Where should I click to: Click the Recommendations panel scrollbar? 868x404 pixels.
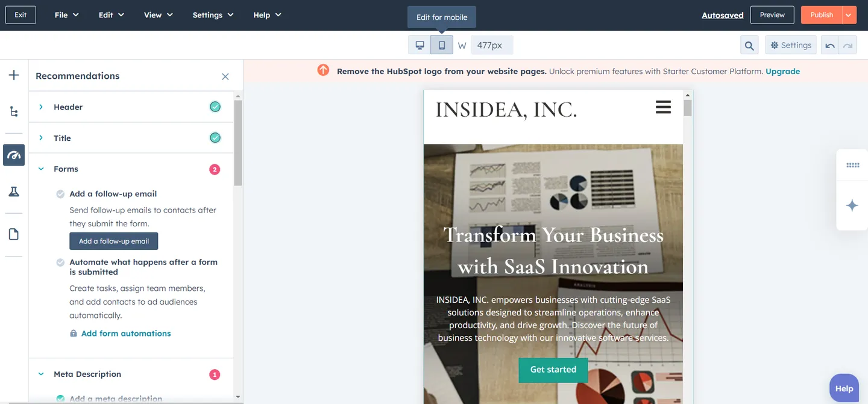point(237,143)
